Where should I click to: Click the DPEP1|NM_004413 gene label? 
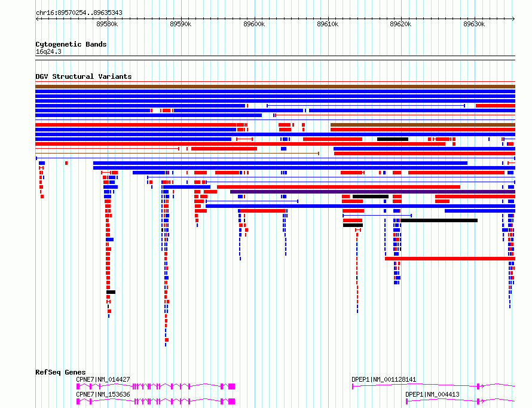tap(433, 394)
